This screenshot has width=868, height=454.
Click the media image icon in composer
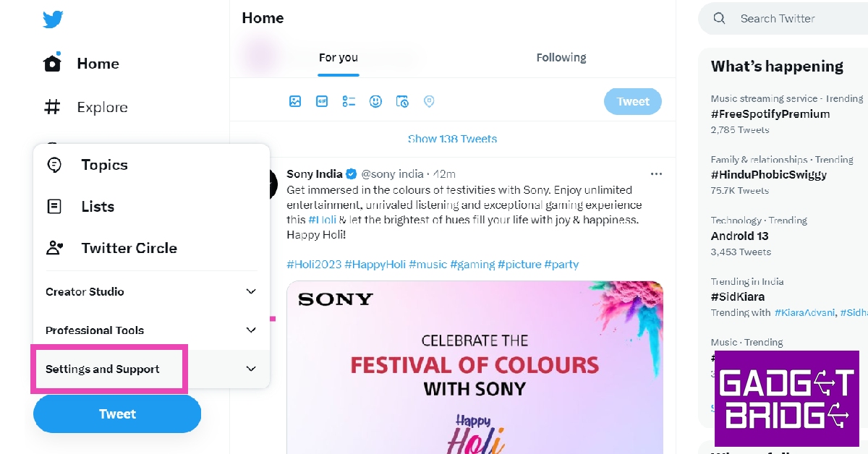[295, 102]
